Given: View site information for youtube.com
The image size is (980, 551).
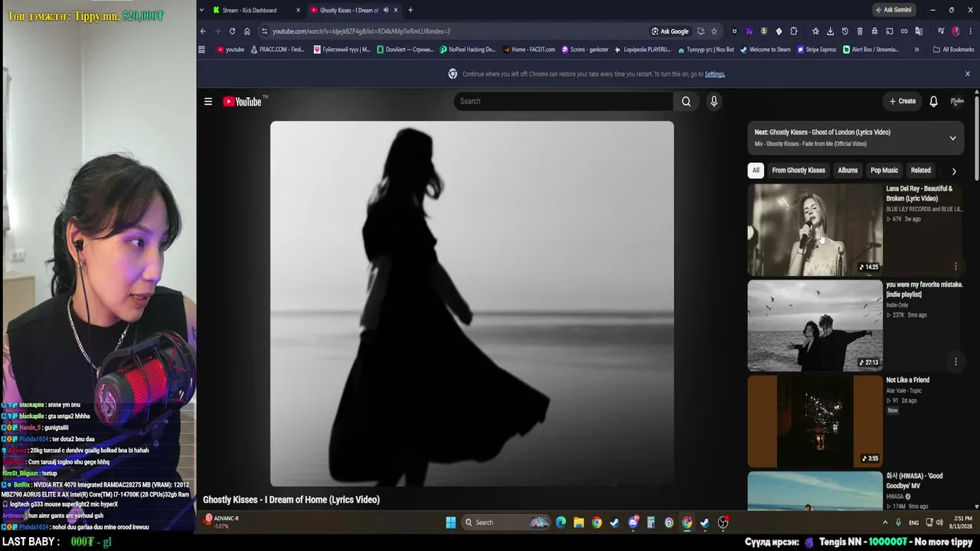Looking at the screenshot, I should (x=264, y=31).
